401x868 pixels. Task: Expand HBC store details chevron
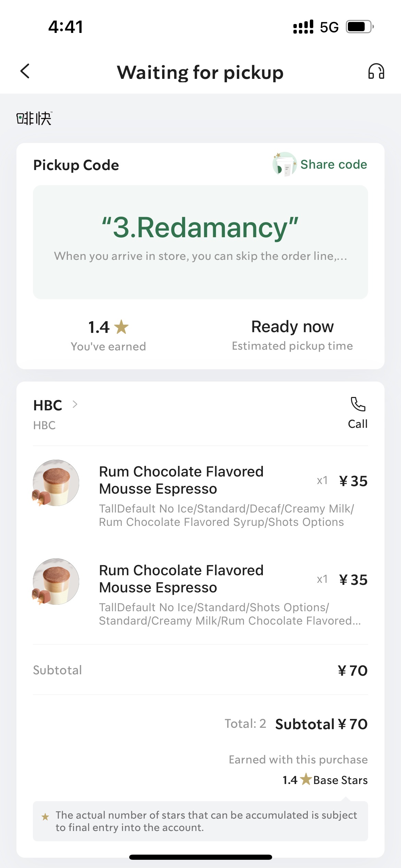pos(75,405)
